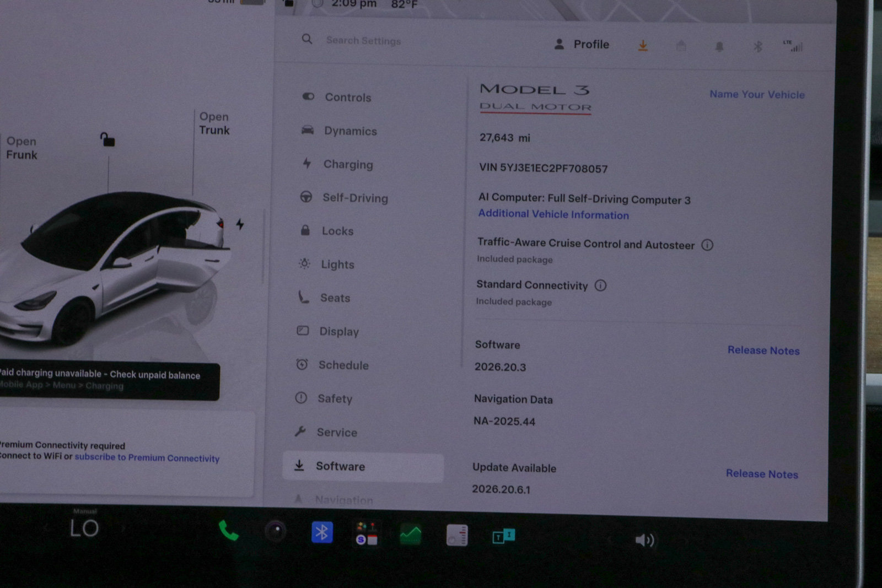The image size is (882, 588).
Task: Open the Schedule settings
Action: pos(332,365)
